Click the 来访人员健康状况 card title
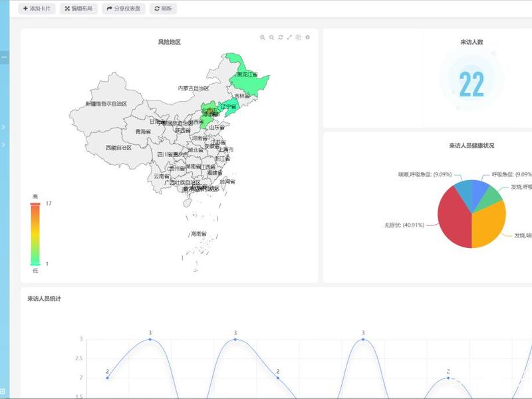This screenshot has height=399, width=532. pyautogui.click(x=471, y=146)
